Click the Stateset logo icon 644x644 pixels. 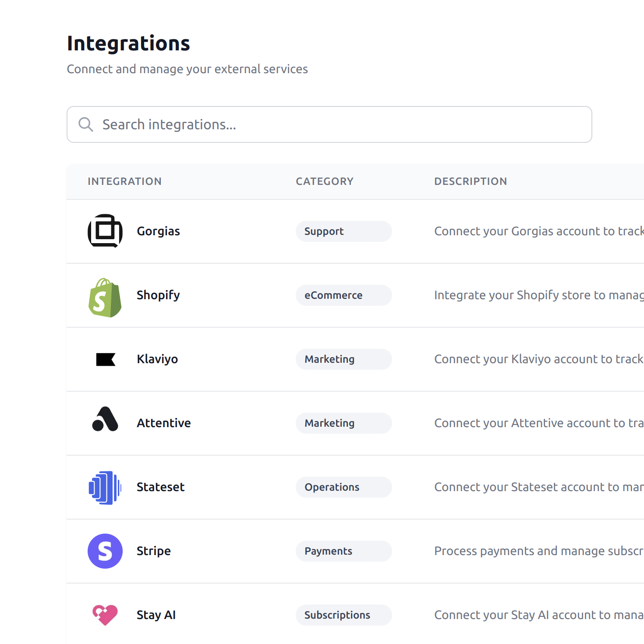pos(105,488)
